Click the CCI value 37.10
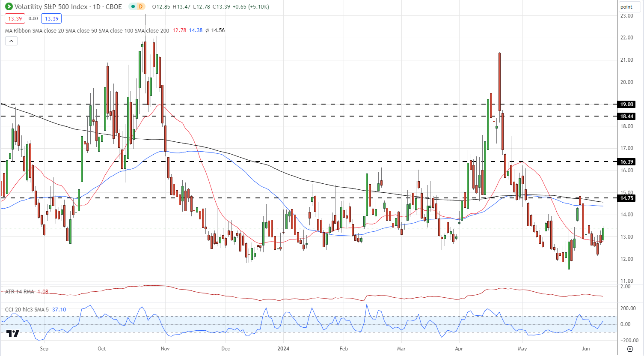This screenshot has width=644, height=356. [59, 309]
